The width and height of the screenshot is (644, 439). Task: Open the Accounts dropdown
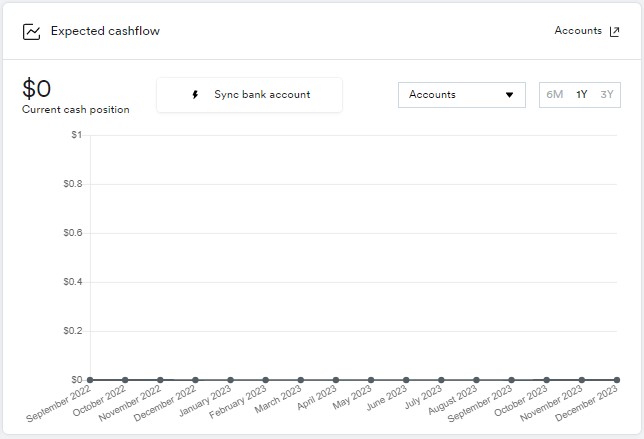[462, 95]
